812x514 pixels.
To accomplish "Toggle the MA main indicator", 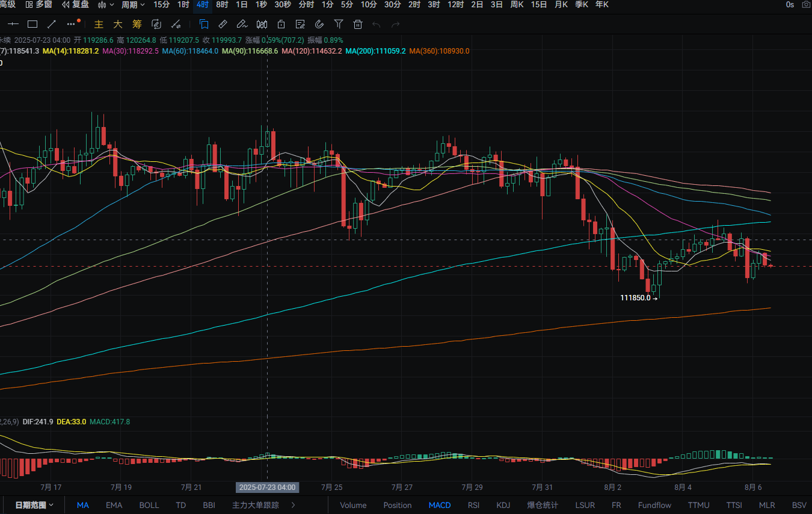I will tap(83, 505).
